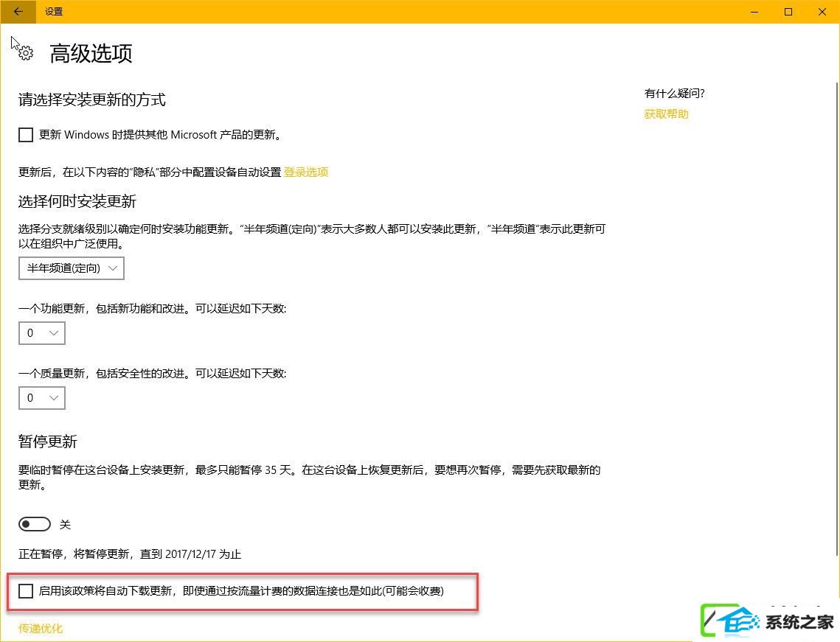The height and width of the screenshot is (642, 840).
Task: Enable auto-download over metered connections checkbox
Action: pos(26,591)
